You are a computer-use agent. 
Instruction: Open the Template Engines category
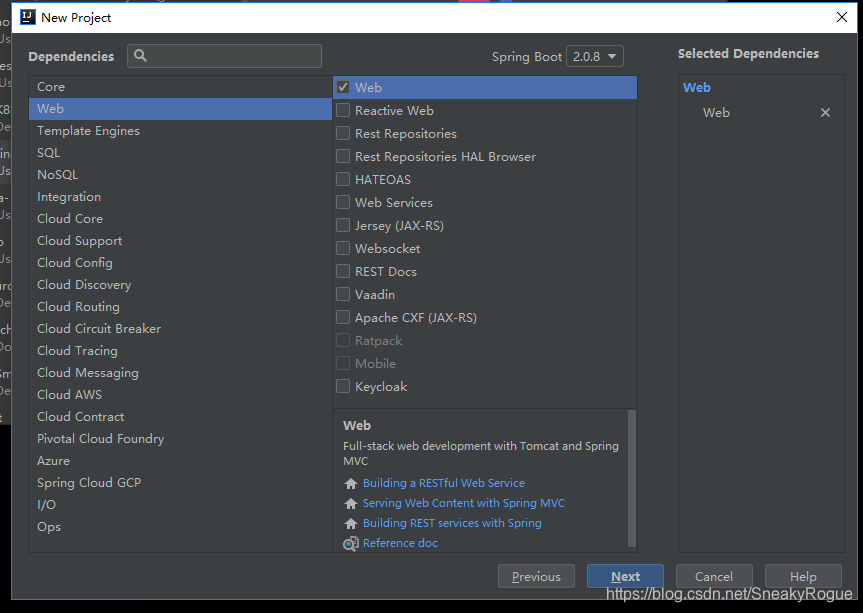180,131
